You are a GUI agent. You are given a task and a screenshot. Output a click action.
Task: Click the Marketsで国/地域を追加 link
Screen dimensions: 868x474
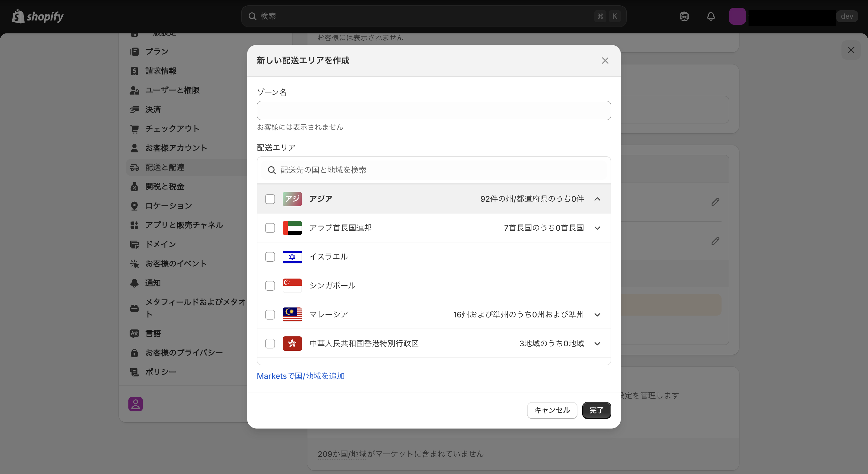point(300,376)
